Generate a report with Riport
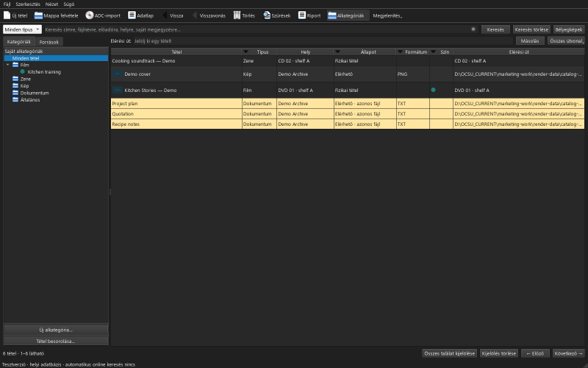This screenshot has width=588, height=368. coord(309,15)
